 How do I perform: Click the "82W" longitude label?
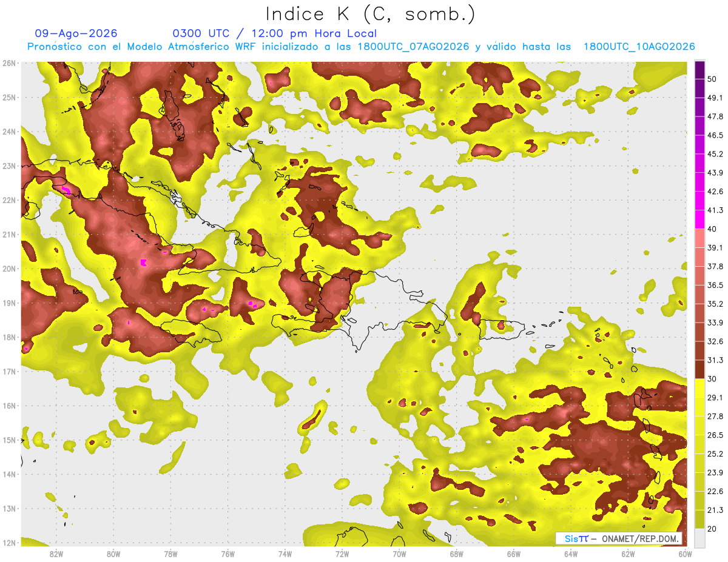(x=56, y=554)
